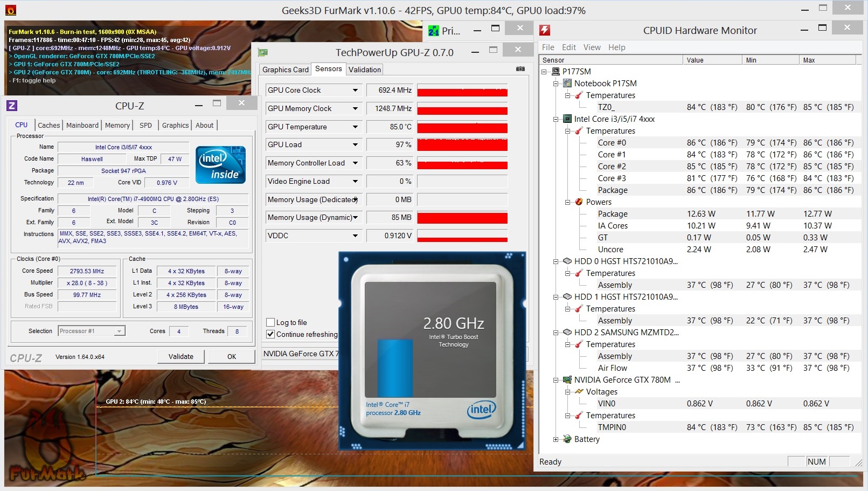Click the NUM indicator in HWMonitor status bar

817,461
